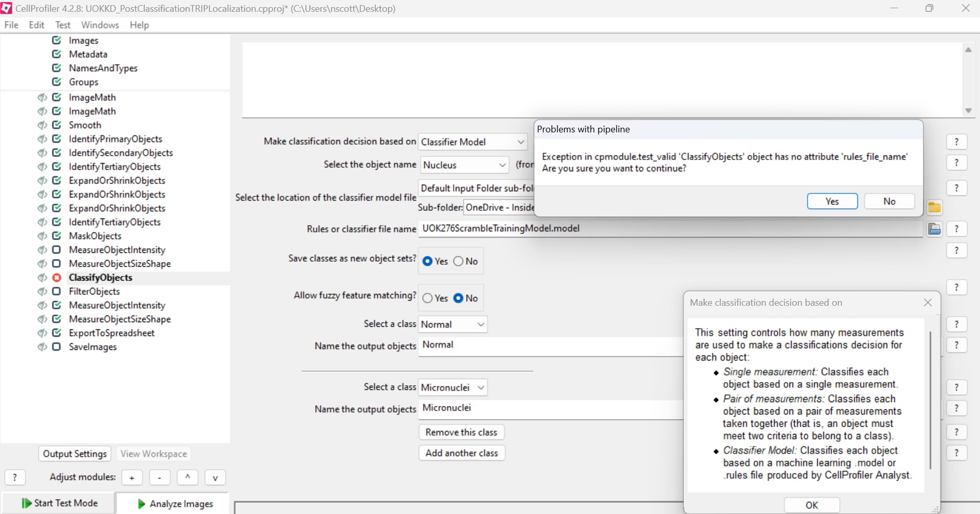Open the Nucleus object name dropdown

pyautogui.click(x=502, y=165)
